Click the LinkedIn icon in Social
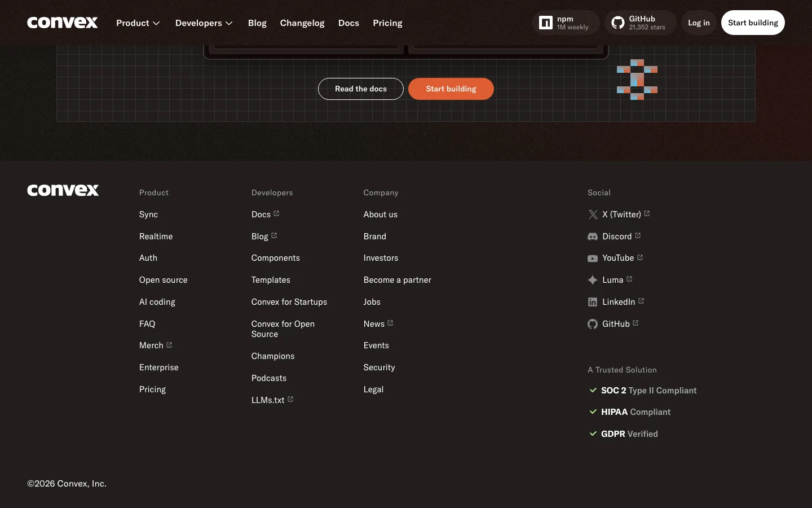 tap(593, 302)
